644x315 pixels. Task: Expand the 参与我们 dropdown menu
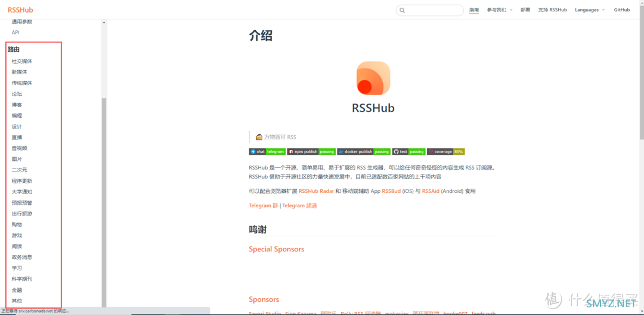pos(500,10)
